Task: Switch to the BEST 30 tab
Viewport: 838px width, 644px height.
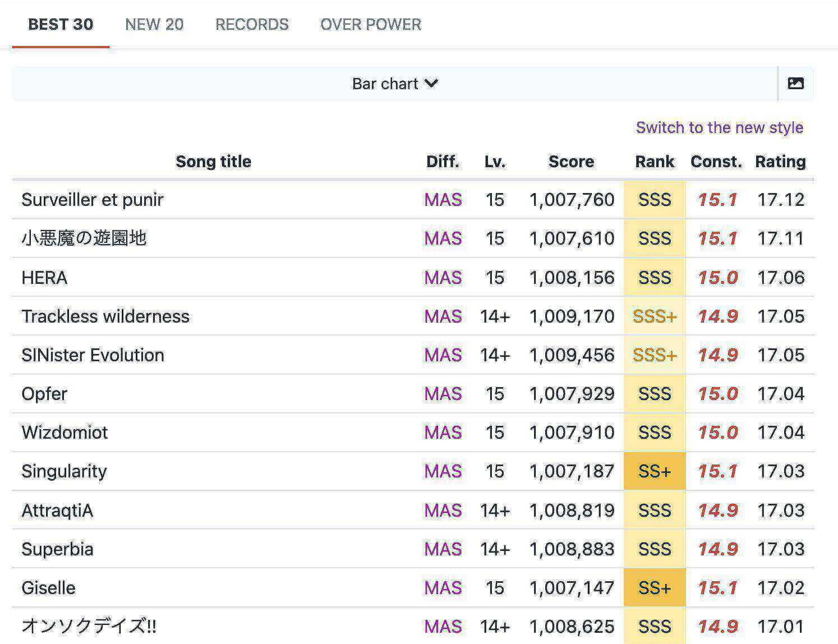Action: pos(61,24)
